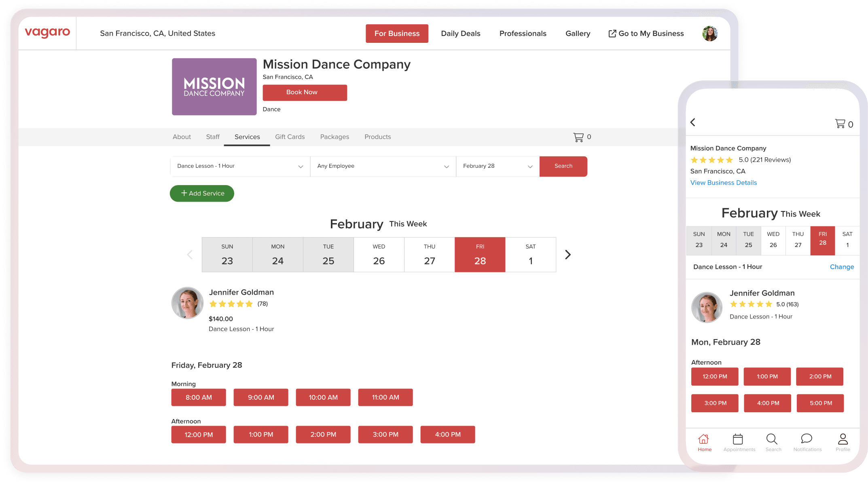
Task: Tap the mobile back arrow
Action: tap(693, 122)
